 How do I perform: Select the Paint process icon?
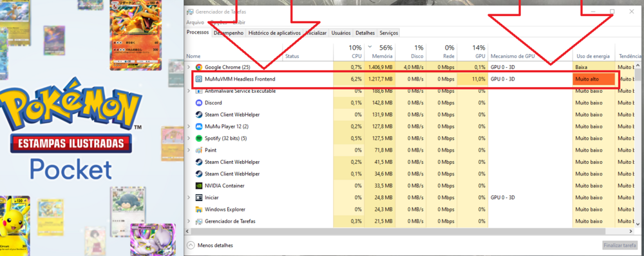[199, 150]
